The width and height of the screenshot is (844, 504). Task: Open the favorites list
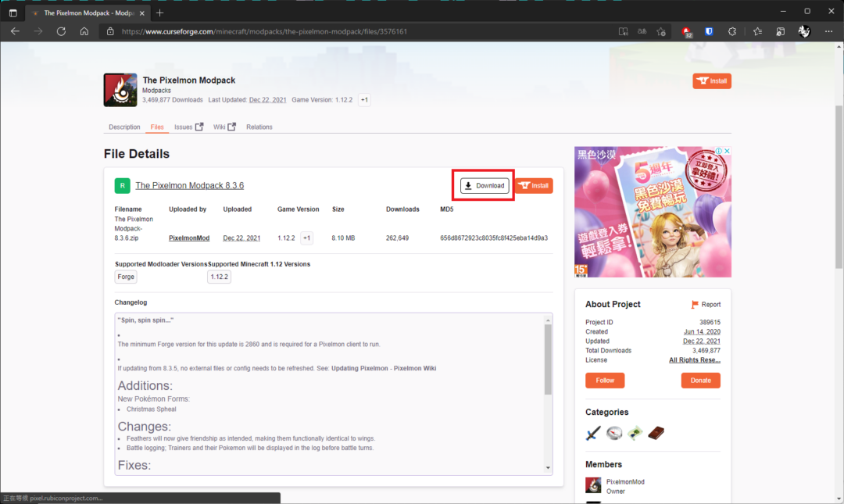757,31
